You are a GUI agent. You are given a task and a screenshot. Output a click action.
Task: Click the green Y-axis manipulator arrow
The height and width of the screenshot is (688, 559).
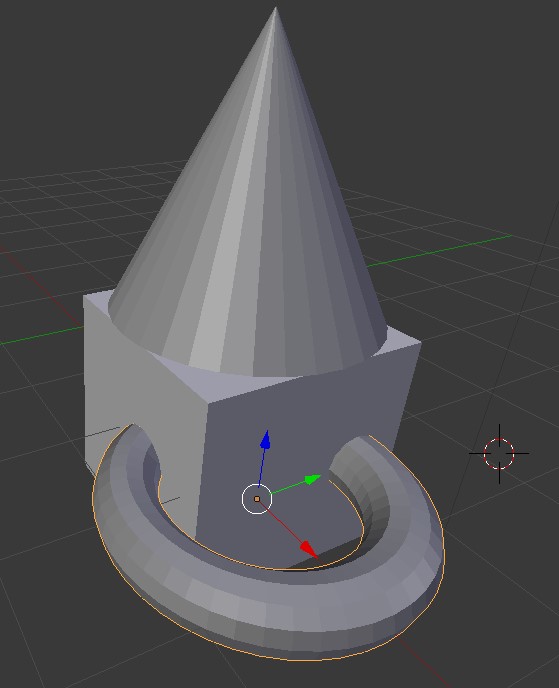[312, 479]
